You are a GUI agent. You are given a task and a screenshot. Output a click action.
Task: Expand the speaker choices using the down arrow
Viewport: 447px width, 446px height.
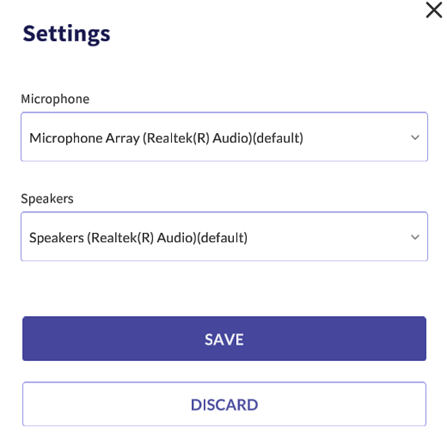tap(415, 237)
